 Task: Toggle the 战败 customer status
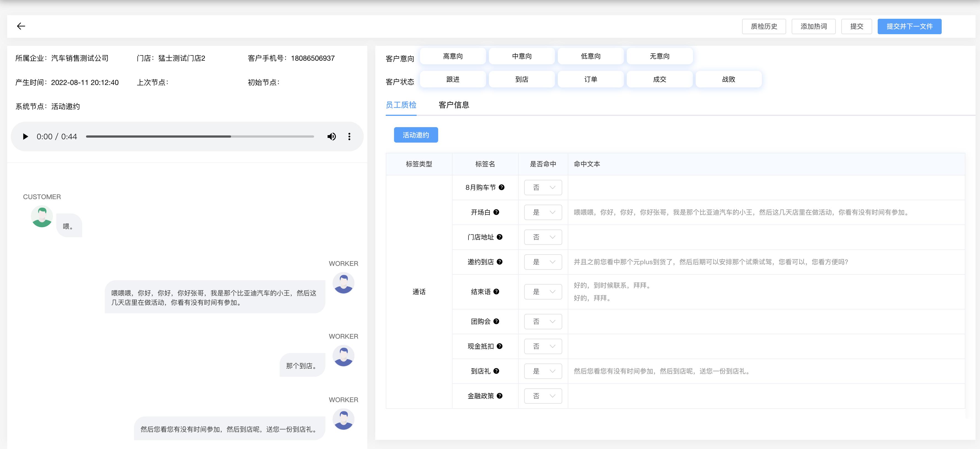click(729, 79)
